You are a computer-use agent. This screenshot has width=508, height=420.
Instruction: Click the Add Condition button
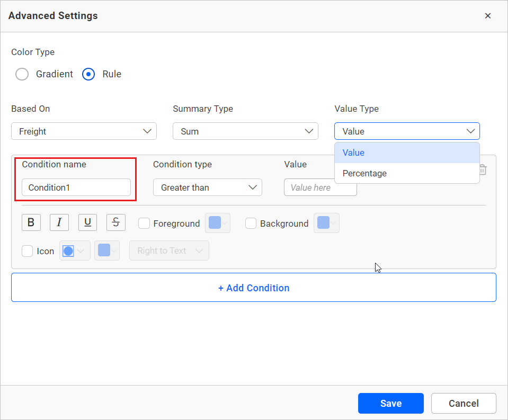click(253, 288)
